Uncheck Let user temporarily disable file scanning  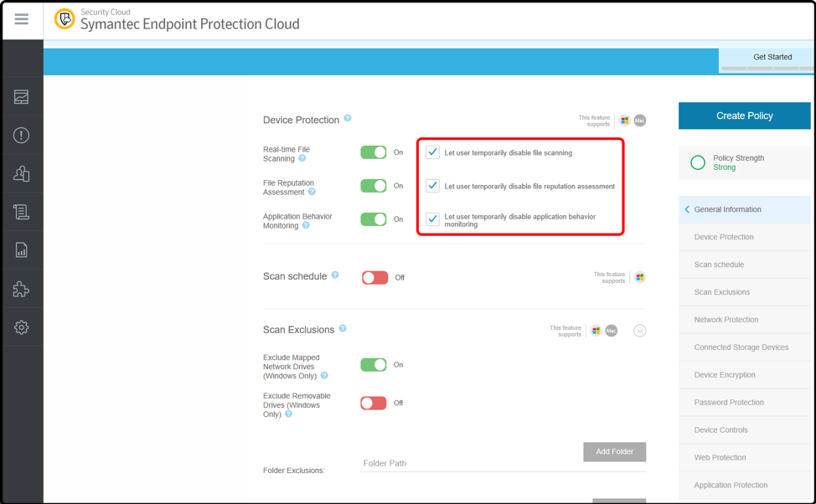coord(432,152)
